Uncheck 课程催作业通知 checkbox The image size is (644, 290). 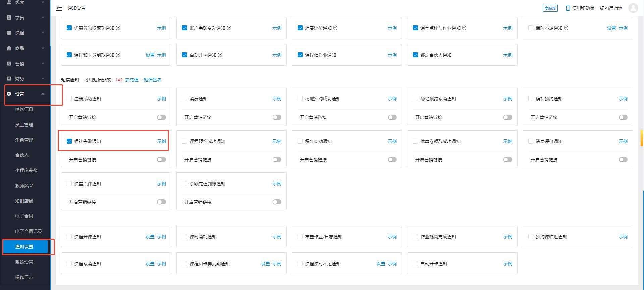[300, 55]
